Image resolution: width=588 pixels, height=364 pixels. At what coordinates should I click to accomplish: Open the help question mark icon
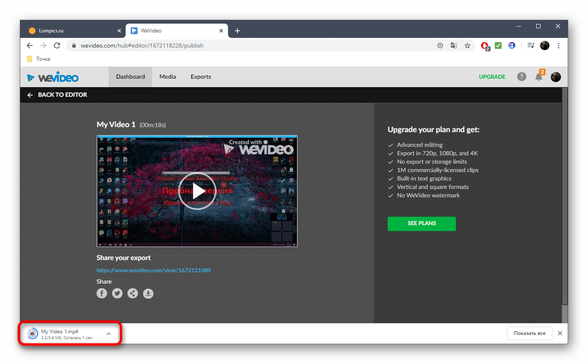(521, 77)
